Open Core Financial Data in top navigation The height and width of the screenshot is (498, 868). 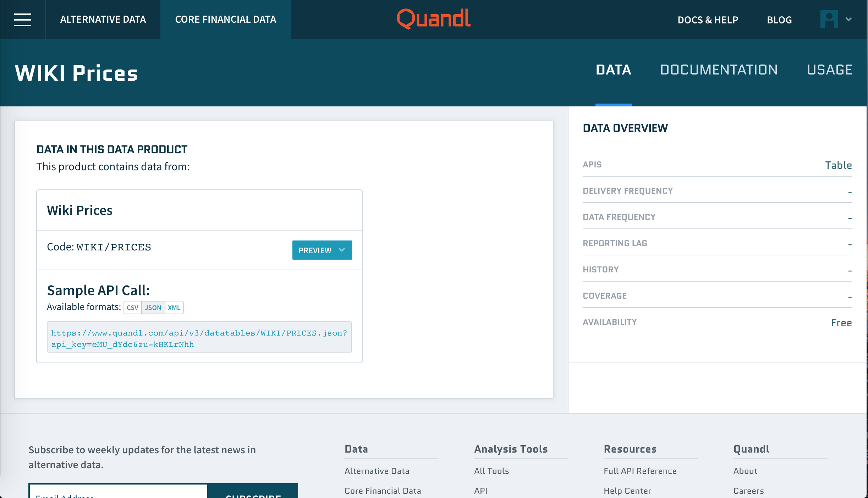pos(225,20)
